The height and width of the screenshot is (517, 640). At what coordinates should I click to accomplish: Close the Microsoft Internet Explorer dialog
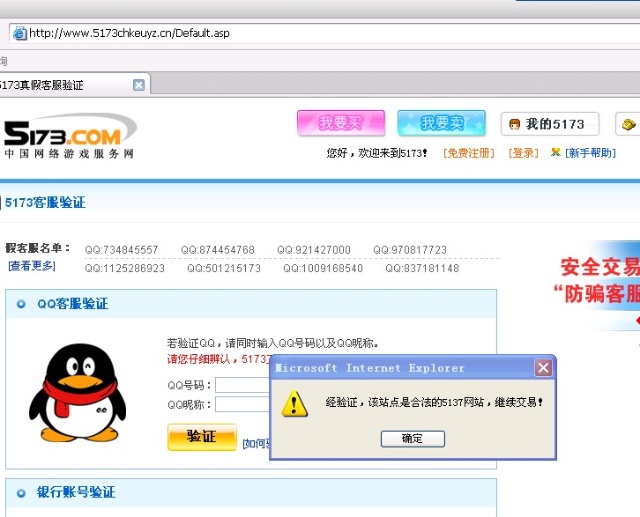click(543, 368)
